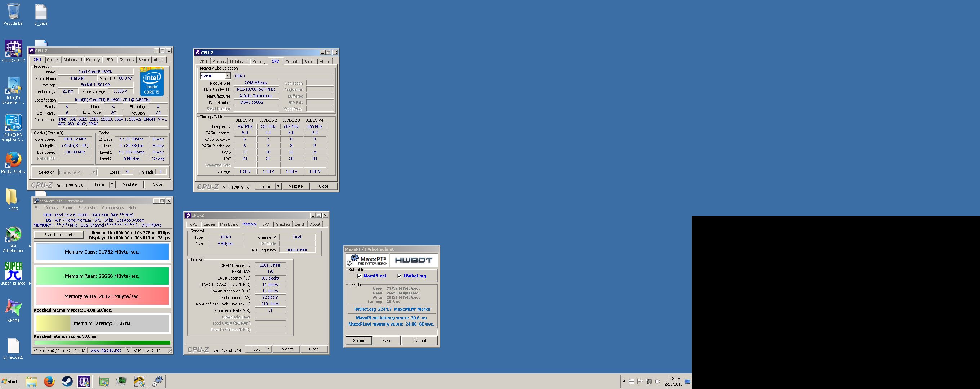980x389 pixels.
Task: Open Windows Explorer from the taskbar
Action: (31, 381)
